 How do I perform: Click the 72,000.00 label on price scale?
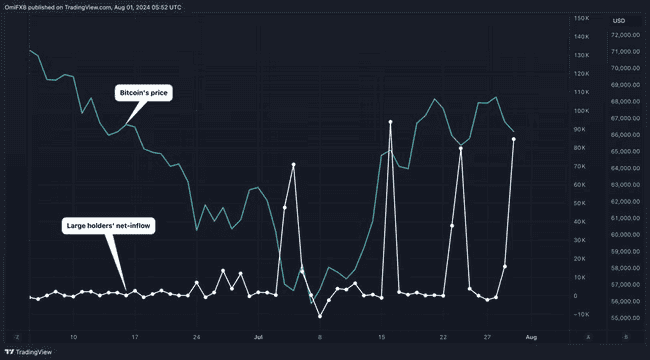tap(626, 35)
